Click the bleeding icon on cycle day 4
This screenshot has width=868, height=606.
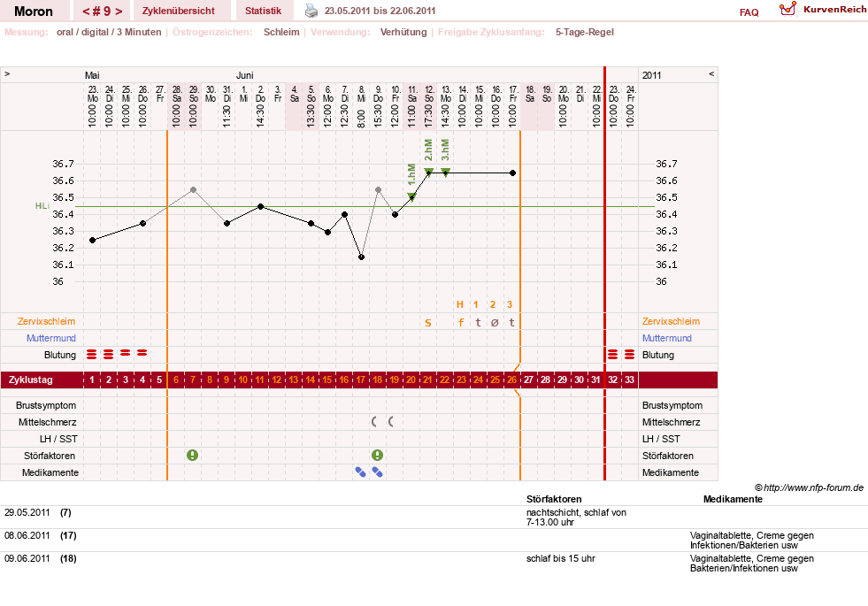coord(142,352)
